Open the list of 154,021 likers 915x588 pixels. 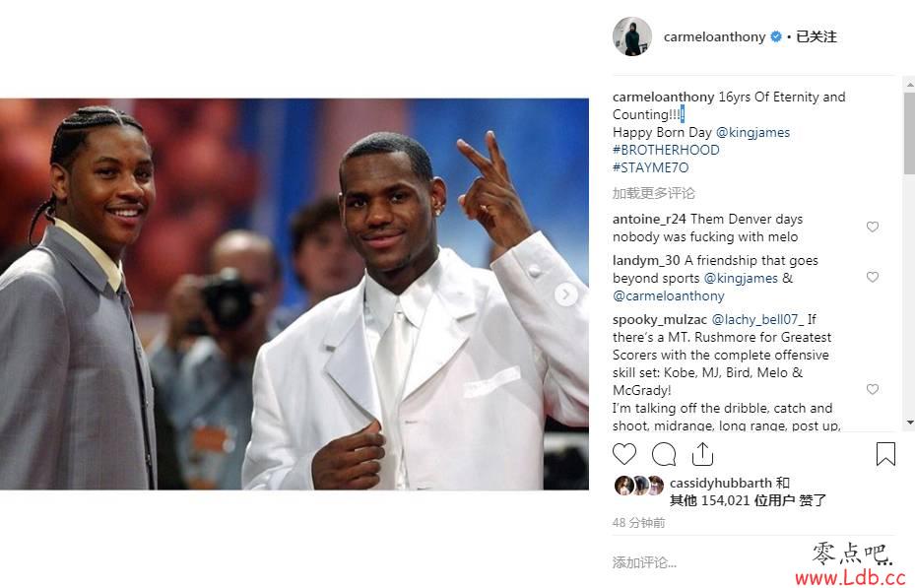(x=748, y=500)
